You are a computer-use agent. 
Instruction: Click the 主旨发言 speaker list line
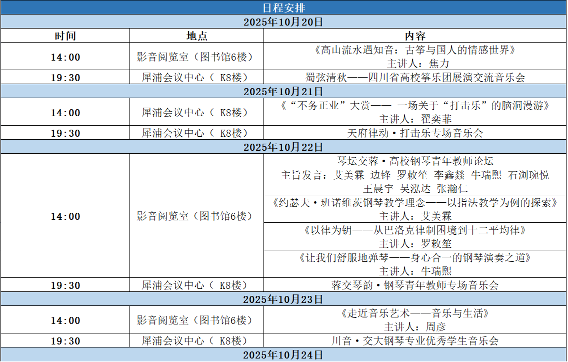tap(415, 175)
